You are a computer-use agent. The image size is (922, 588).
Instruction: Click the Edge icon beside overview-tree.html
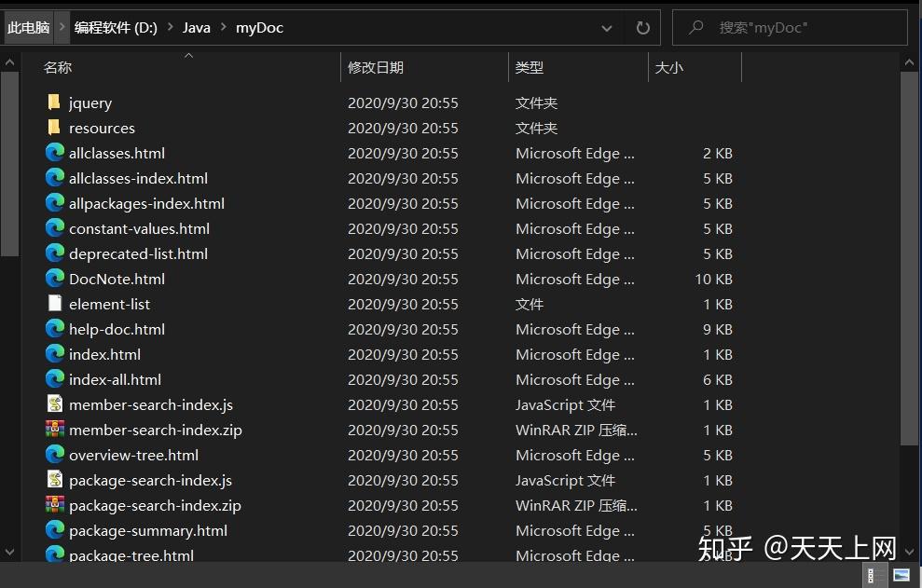click(x=55, y=455)
